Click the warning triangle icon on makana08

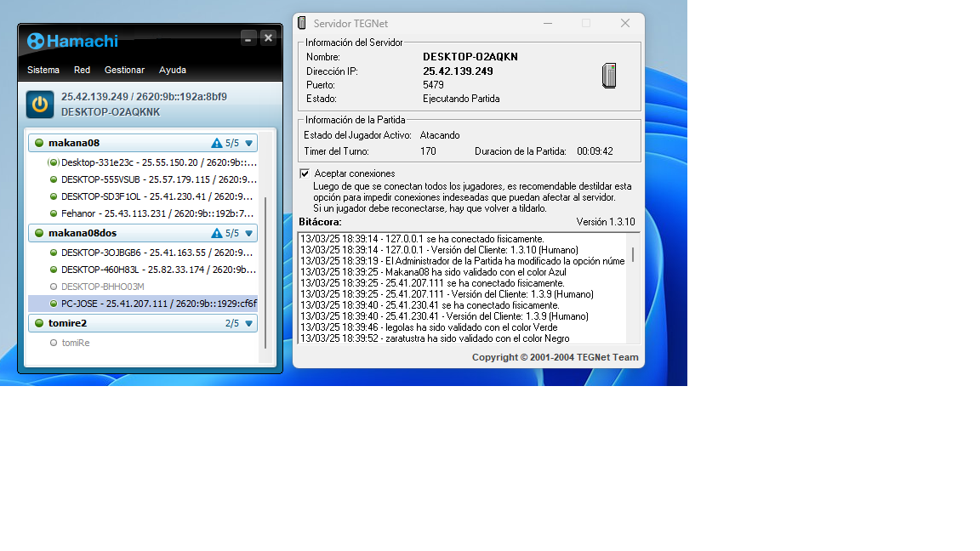point(217,143)
